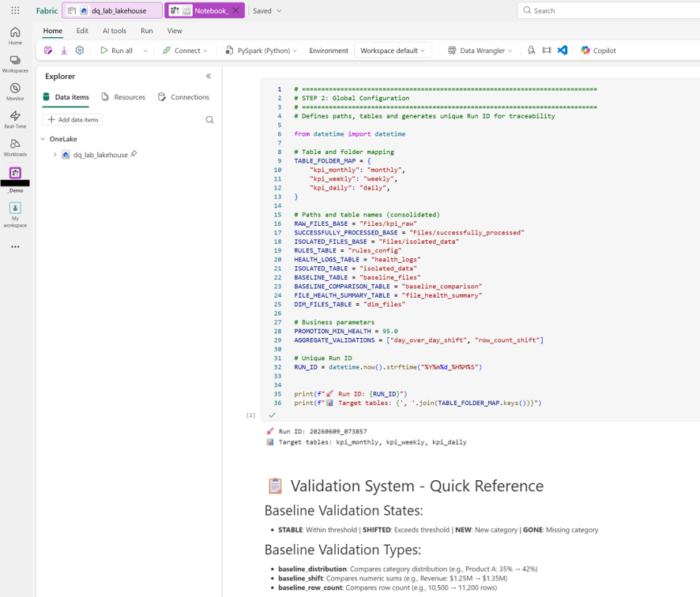Click Run ID output text

pyautogui.click(x=323, y=431)
